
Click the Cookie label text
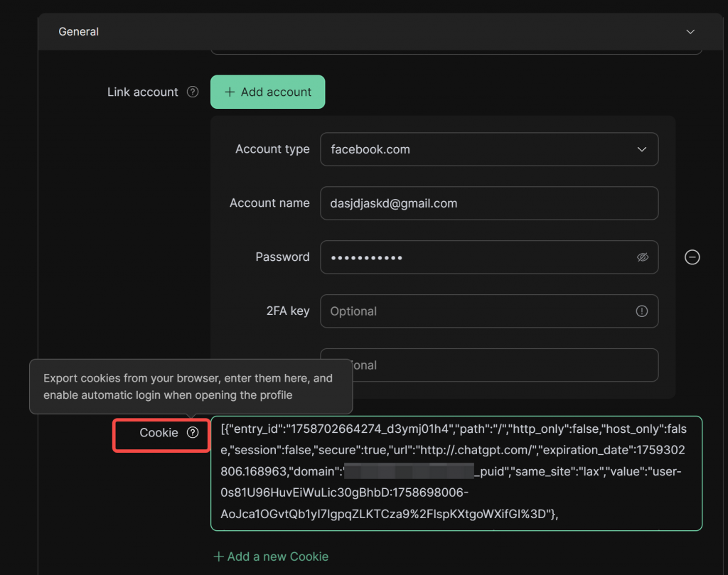[x=159, y=433]
